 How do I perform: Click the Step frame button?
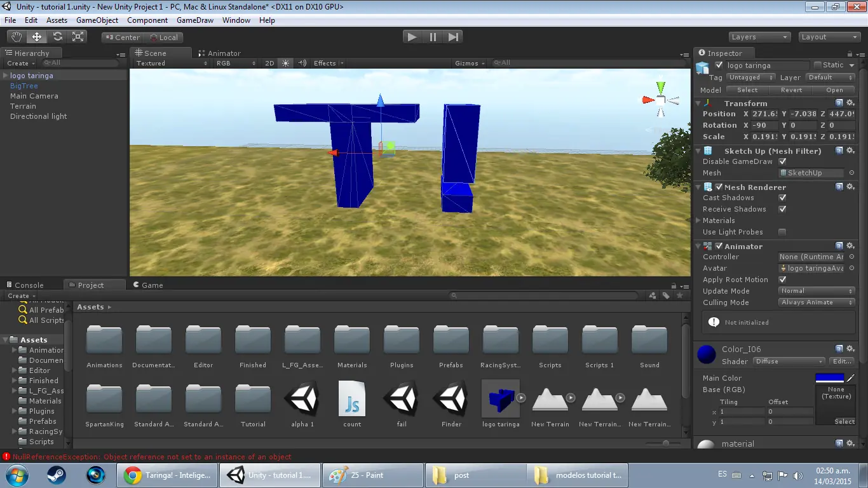[453, 37]
